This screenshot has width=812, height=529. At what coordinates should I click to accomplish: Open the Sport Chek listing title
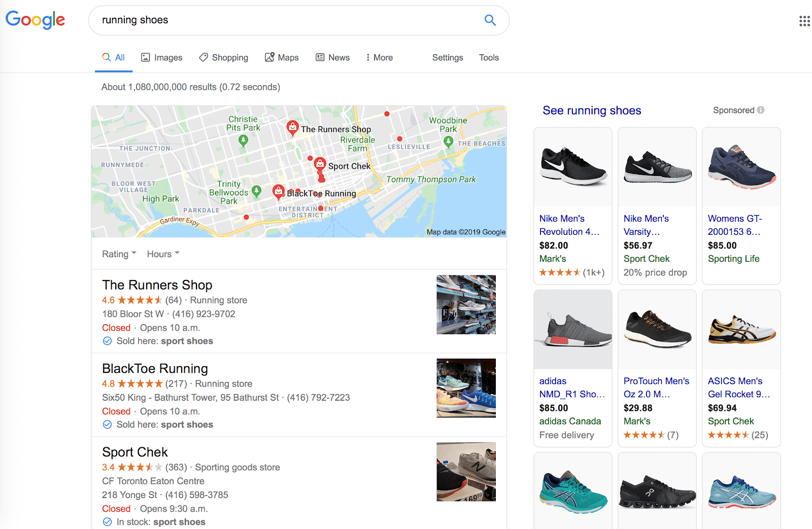135,452
